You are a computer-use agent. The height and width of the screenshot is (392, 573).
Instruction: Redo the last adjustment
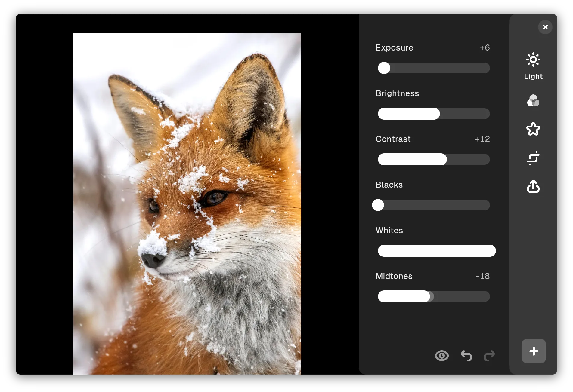coord(489,356)
